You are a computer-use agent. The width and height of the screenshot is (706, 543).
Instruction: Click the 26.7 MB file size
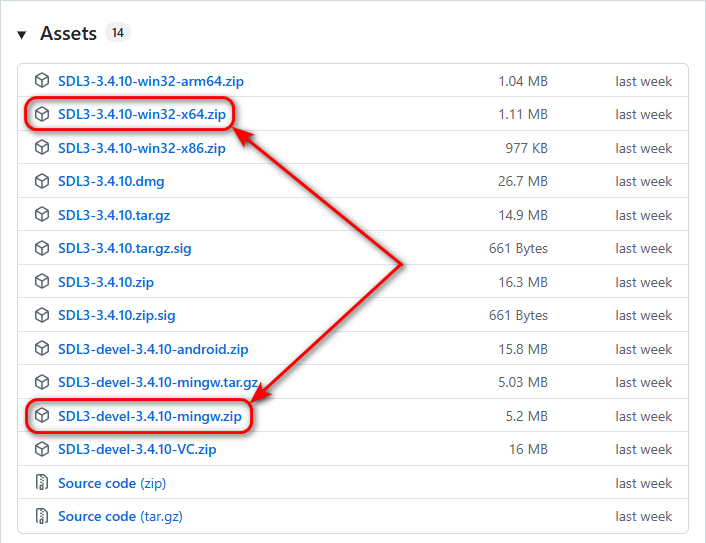click(x=523, y=181)
